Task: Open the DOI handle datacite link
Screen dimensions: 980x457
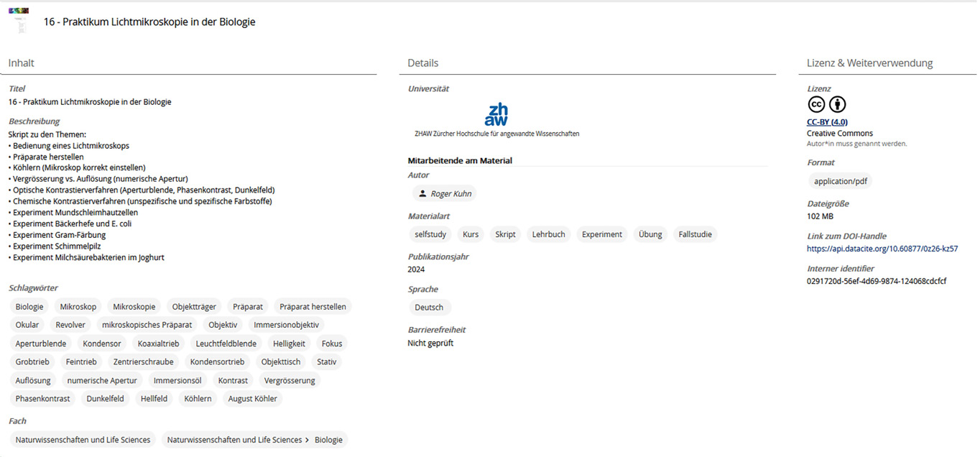Action: tap(882, 249)
